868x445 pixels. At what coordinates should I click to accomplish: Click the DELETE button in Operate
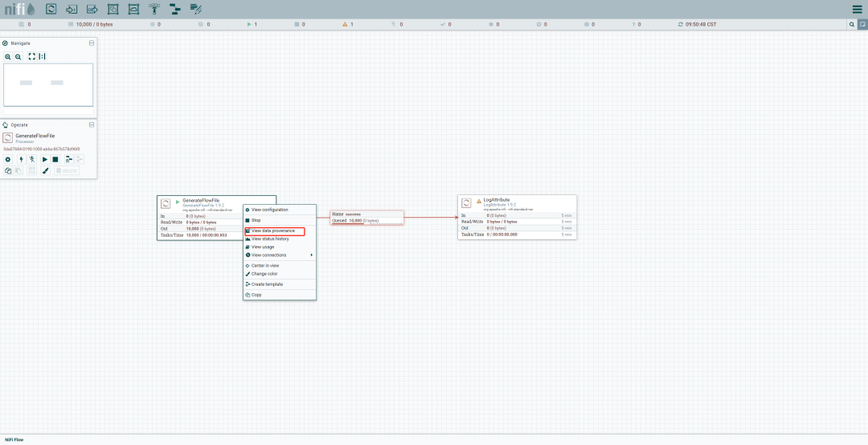pos(67,170)
